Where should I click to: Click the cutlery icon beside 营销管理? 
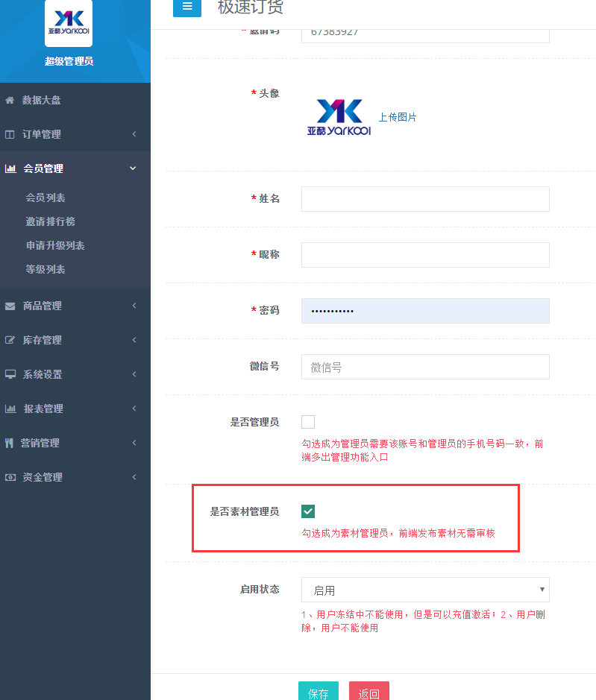click(x=9, y=443)
